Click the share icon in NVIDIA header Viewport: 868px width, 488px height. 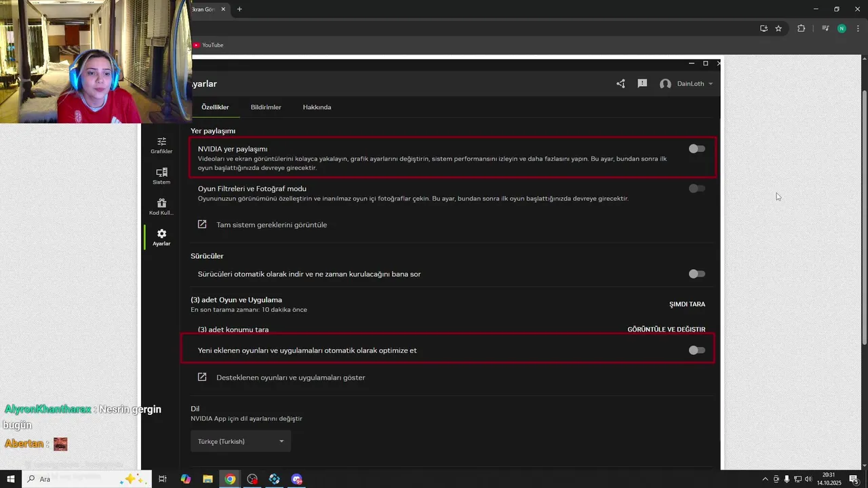coord(620,83)
